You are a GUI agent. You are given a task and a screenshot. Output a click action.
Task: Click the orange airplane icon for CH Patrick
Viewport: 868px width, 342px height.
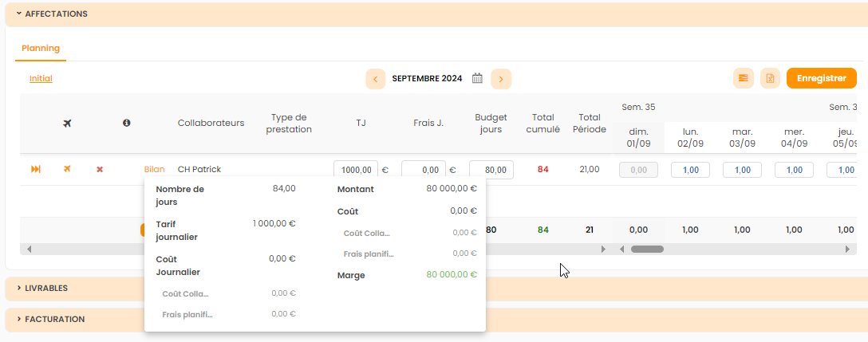tap(68, 169)
